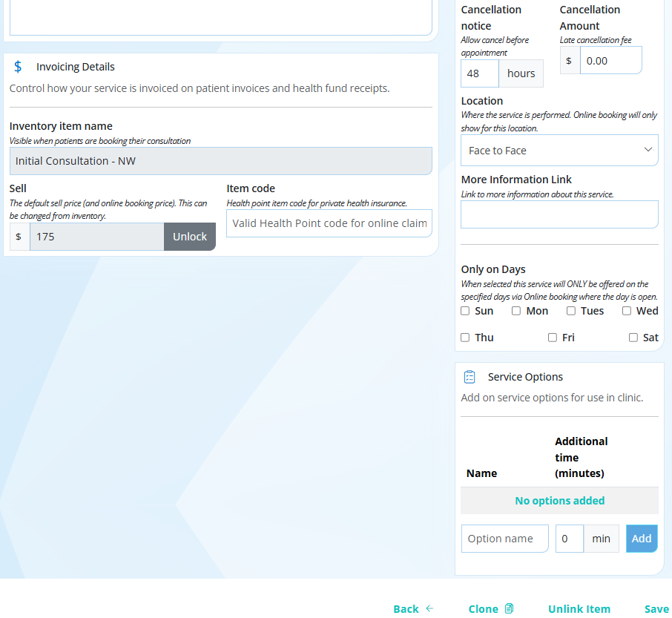Click the 'Invoicing Details' heading text
This screenshot has width=672, height=618.
[76, 67]
